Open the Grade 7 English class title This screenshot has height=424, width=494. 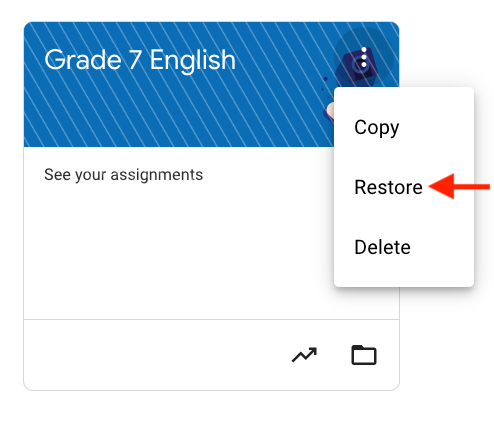coord(140,60)
